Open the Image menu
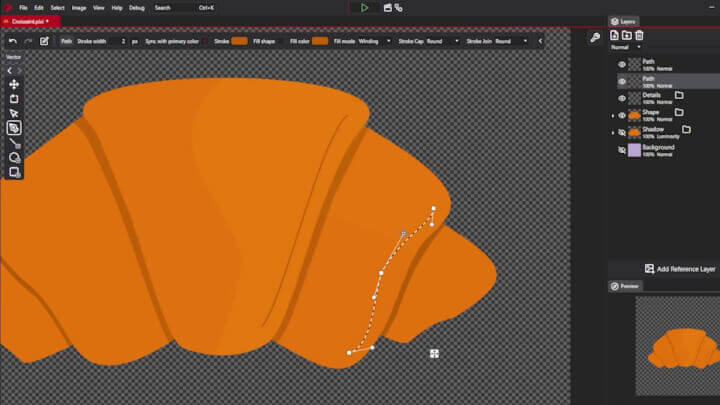 pyautogui.click(x=79, y=8)
